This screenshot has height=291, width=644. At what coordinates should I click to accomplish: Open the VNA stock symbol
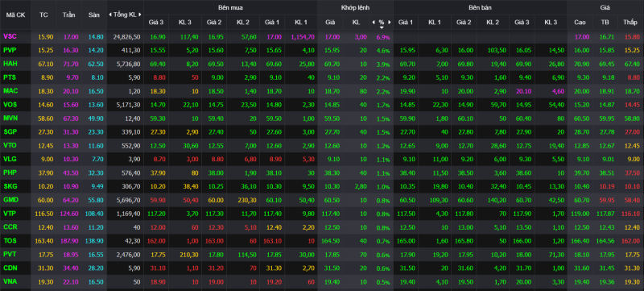pos(10,281)
